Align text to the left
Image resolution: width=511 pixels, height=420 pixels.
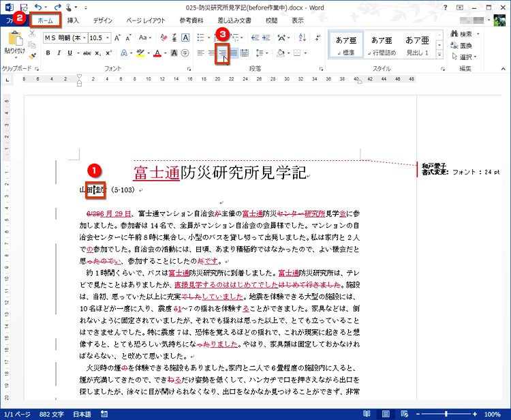201,52
